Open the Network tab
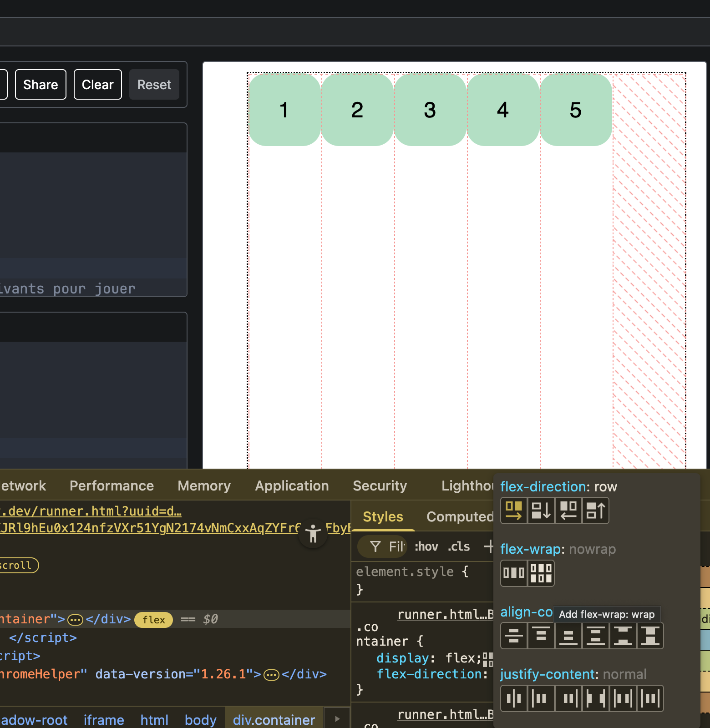 point(23,485)
